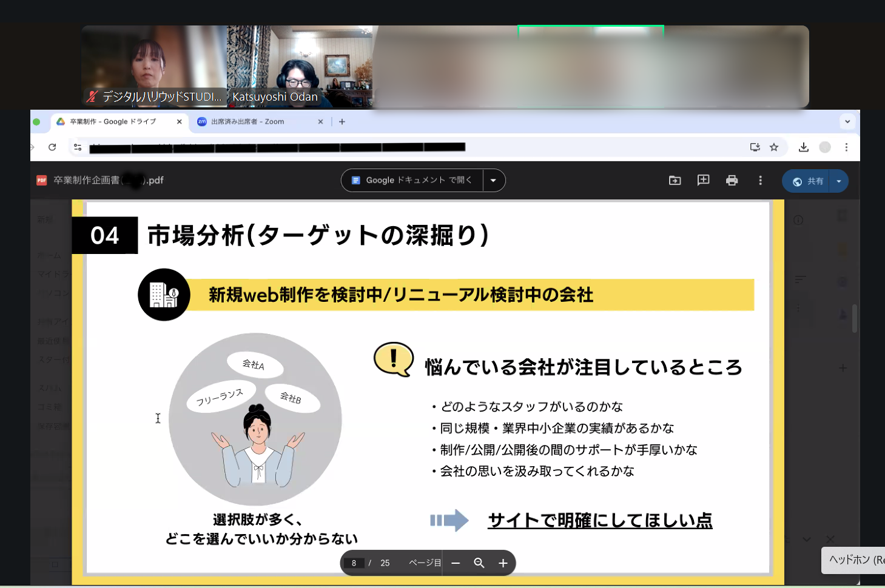This screenshot has height=588, width=885.
Task: Click the print icon in PDF toolbar
Action: [732, 181]
